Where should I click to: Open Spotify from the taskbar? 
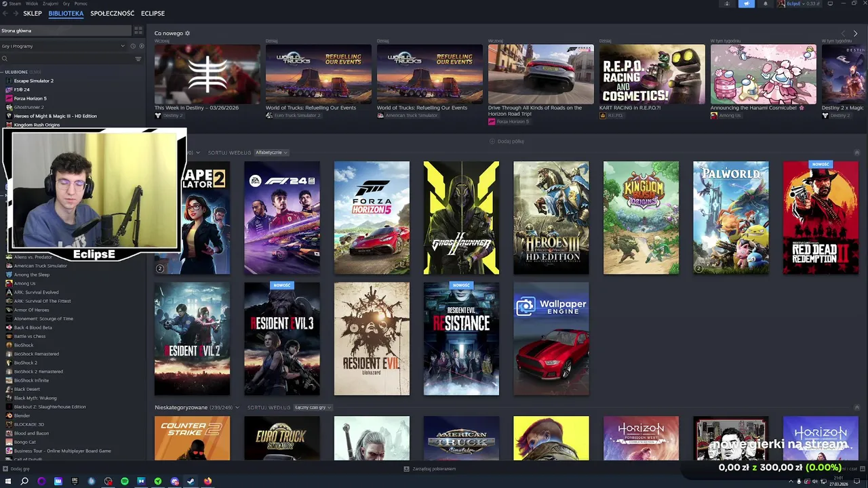point(125,481)
